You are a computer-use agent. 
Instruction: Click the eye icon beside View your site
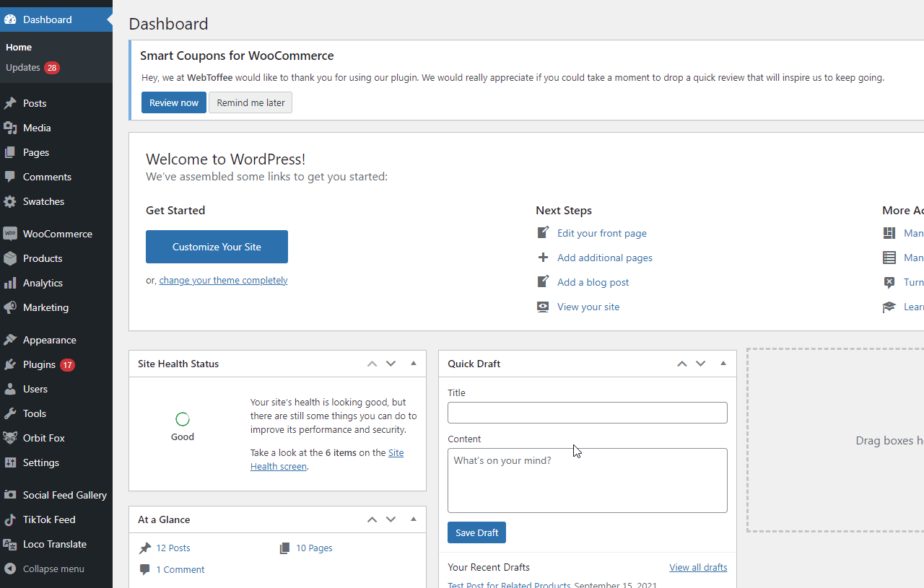click(x=543, y=307)
